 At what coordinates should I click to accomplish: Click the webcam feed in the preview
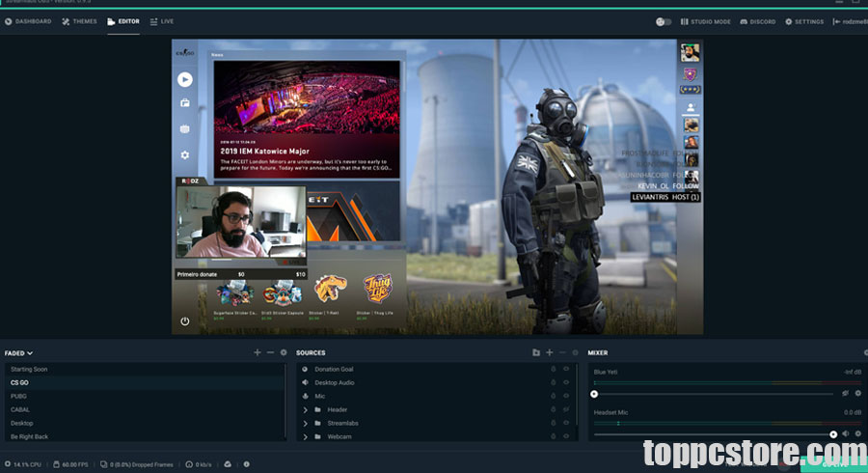click(x=241, y=222)
